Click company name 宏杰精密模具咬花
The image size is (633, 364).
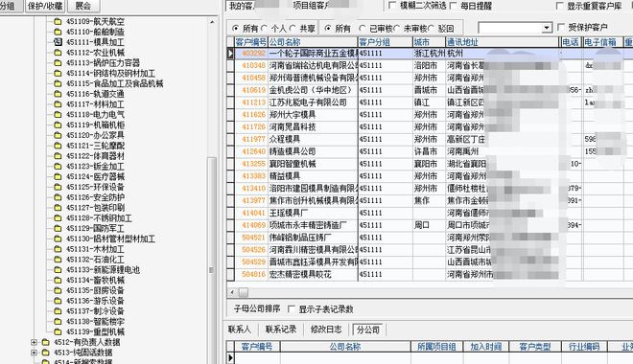(x=300, y=275)
